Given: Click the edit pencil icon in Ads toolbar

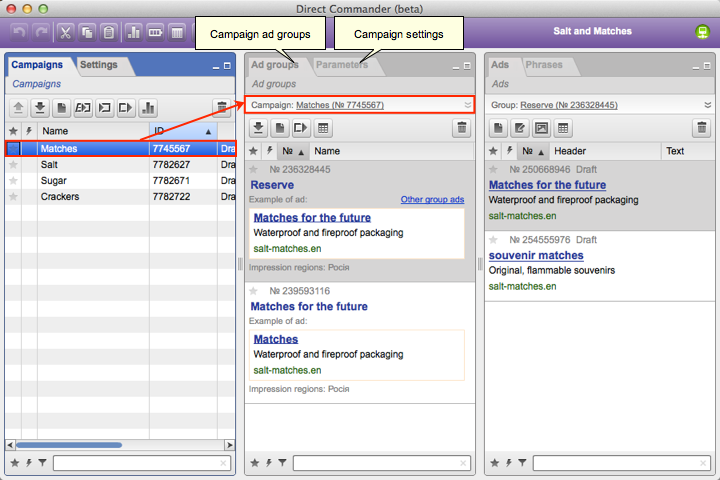Looking at the screenshot, I should tap(520, 128).
